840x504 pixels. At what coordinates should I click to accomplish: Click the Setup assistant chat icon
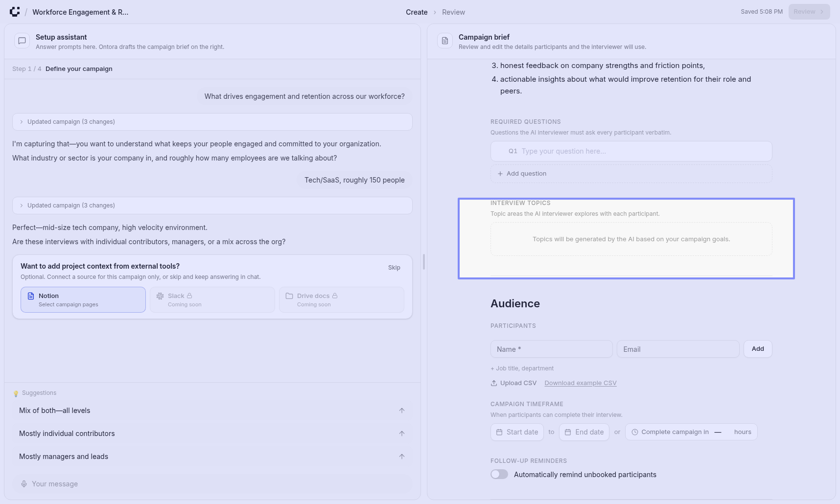click(x=22, y=41)
